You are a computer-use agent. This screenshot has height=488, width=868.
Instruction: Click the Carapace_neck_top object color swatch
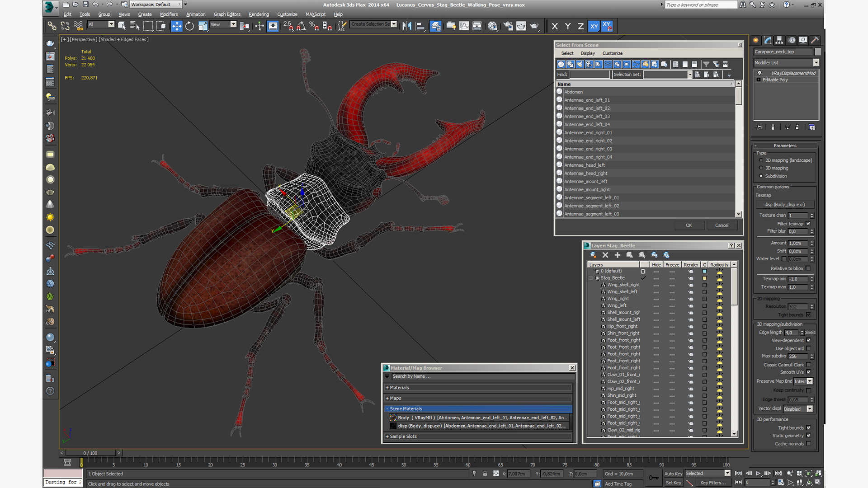pos(818,52)
